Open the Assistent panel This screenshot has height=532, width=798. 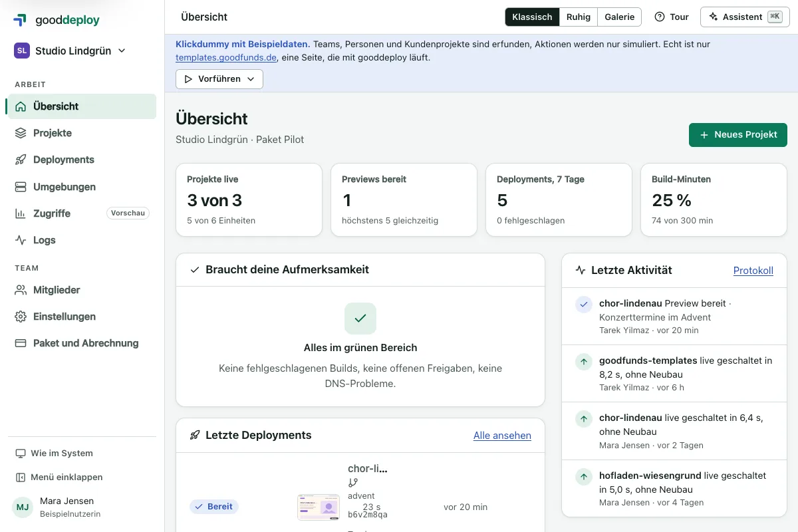[x=745, y=17]
